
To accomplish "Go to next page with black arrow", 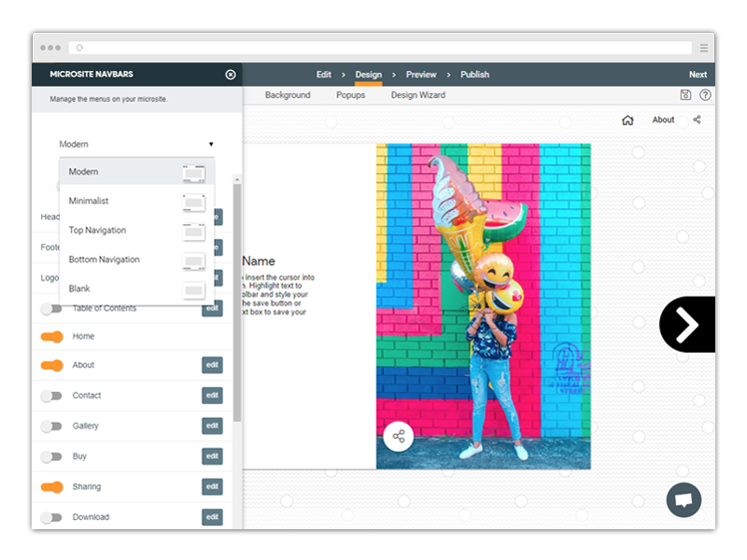I will point(687,324).
